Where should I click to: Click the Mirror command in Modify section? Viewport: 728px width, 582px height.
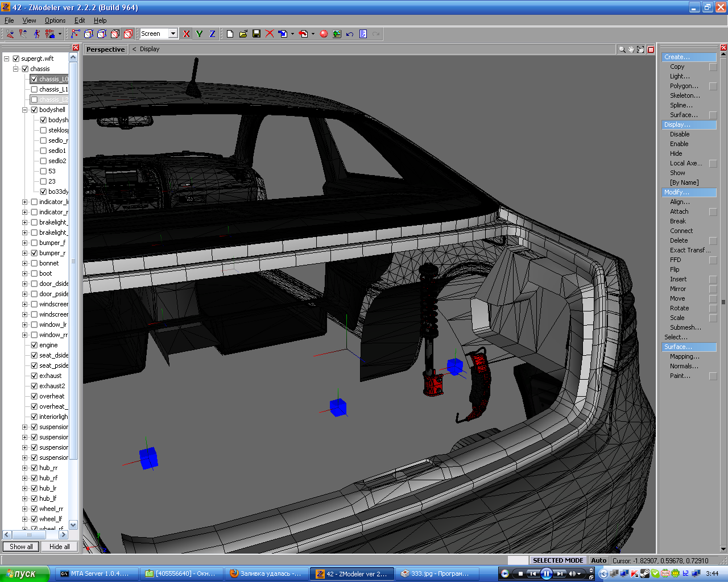[x=677, y=289]
